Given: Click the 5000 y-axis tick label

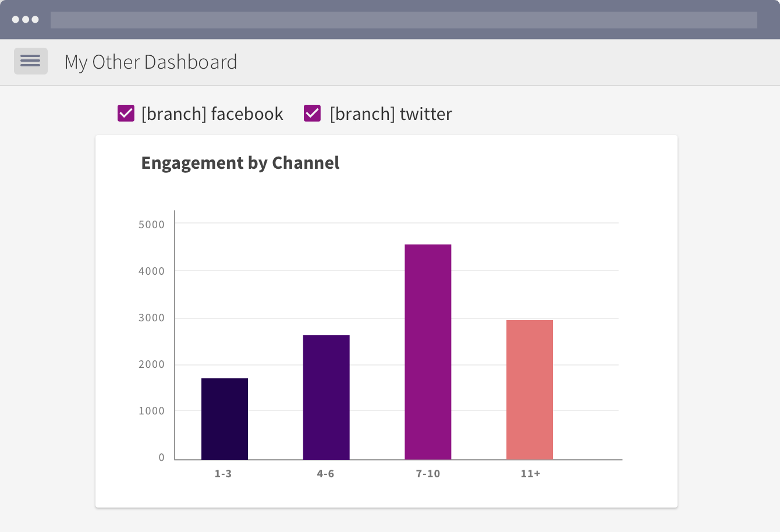Looking at the screenshot, I should pyautogui.click(x=151, y=225).
